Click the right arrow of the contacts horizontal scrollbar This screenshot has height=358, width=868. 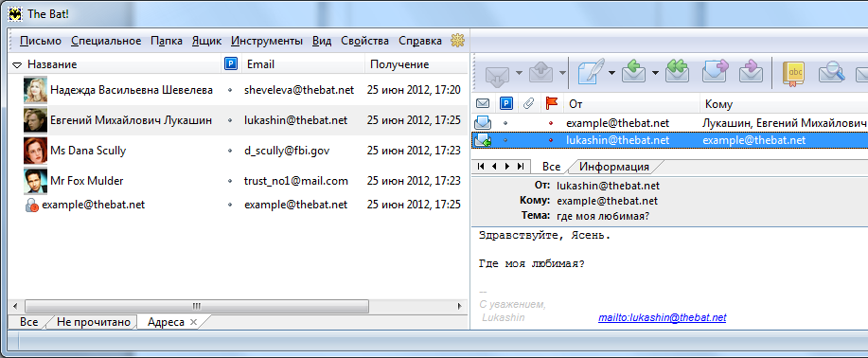459,306
